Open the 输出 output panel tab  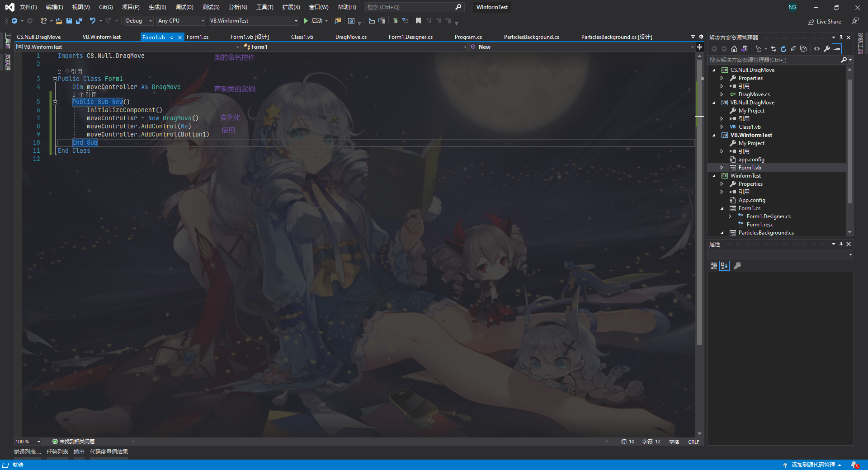click(79, 452)
